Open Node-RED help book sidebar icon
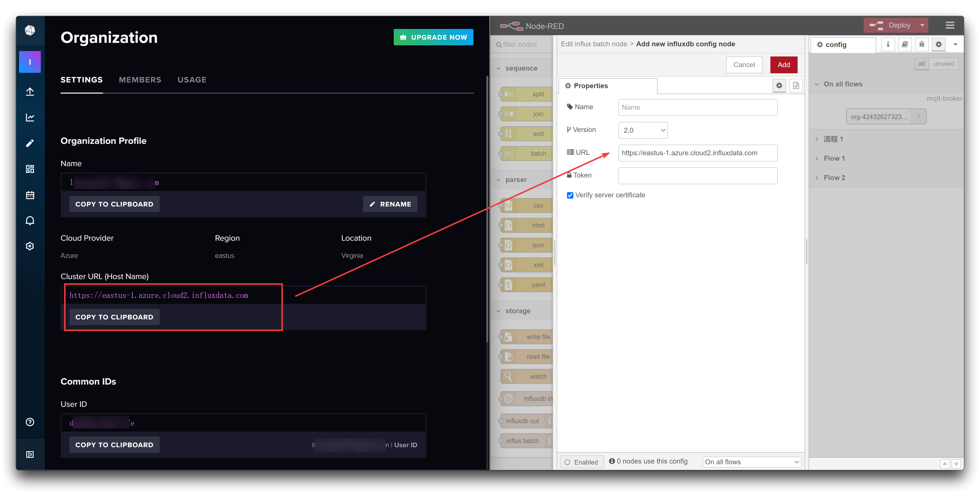Screen dimensions: 980x494 [x=905, y=45]
